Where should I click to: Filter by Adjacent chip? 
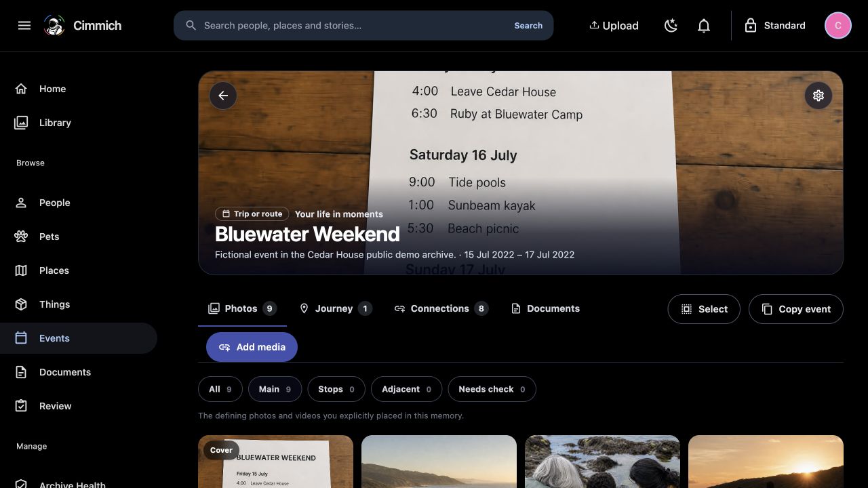tap(406, 389)
